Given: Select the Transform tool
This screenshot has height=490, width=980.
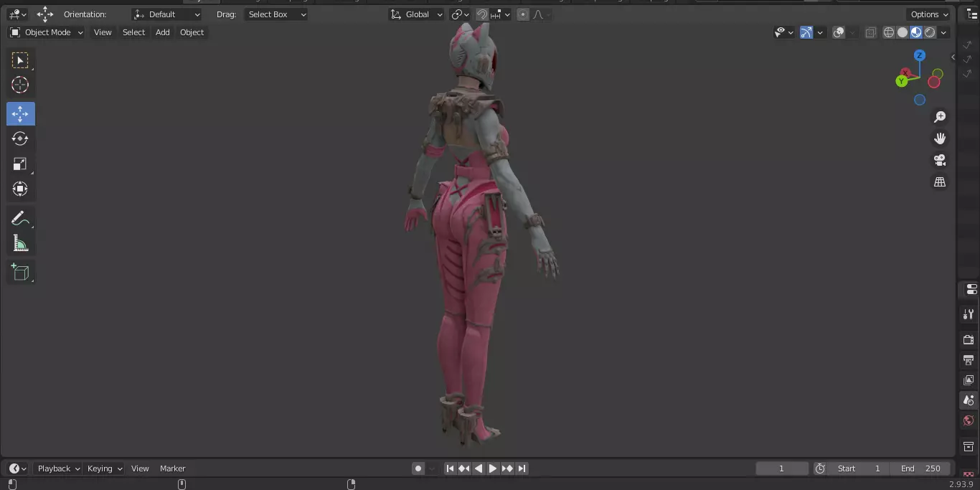Looking at the screenshot, I should 20,189.
